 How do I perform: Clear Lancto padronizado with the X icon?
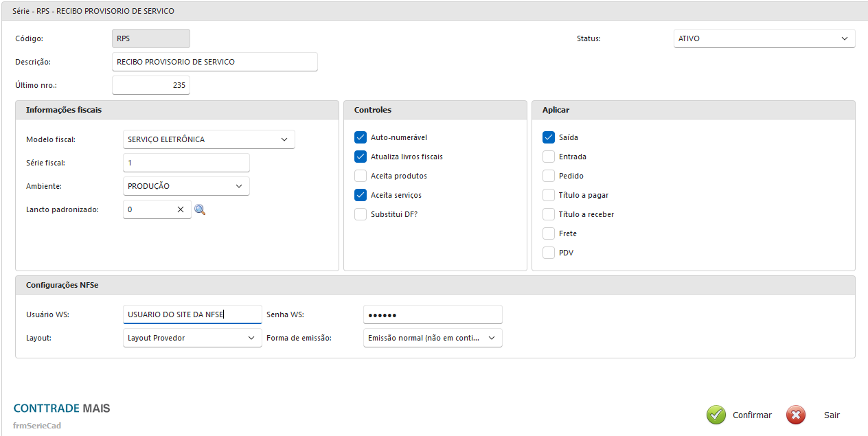[181, 209]
